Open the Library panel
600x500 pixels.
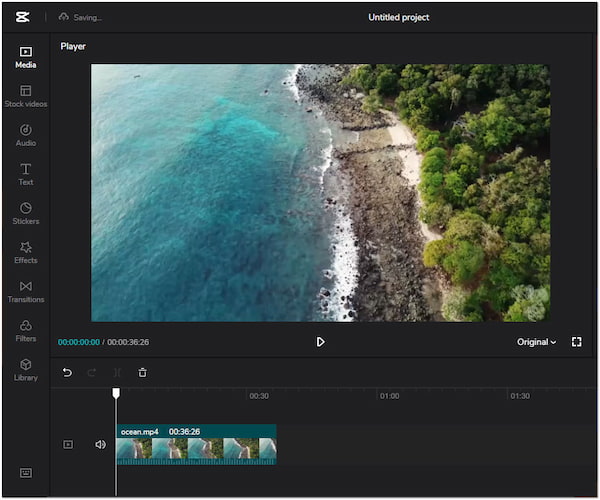coord(25,369)
